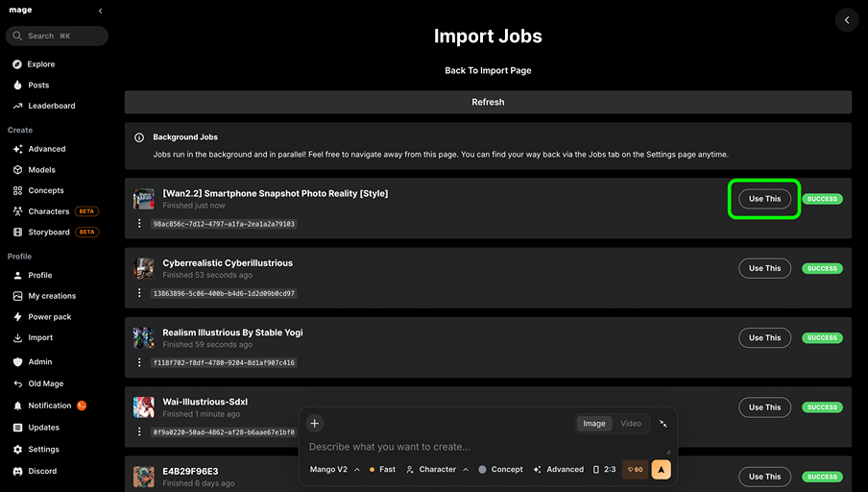The height and width of the screenshot is (492, 868).
Task: Click the Explore compass icon in sidebar
Action: pyautogui.click(x=17, y=64)
